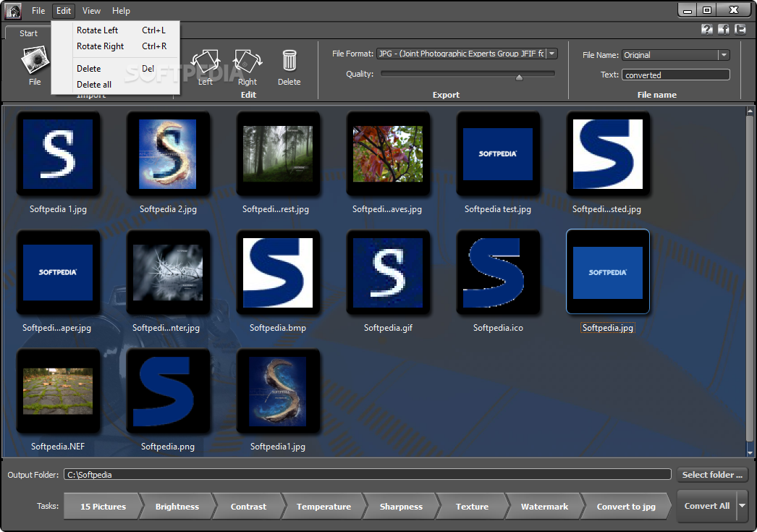Choose Delete from the Edit menu

tap(116, 69)
